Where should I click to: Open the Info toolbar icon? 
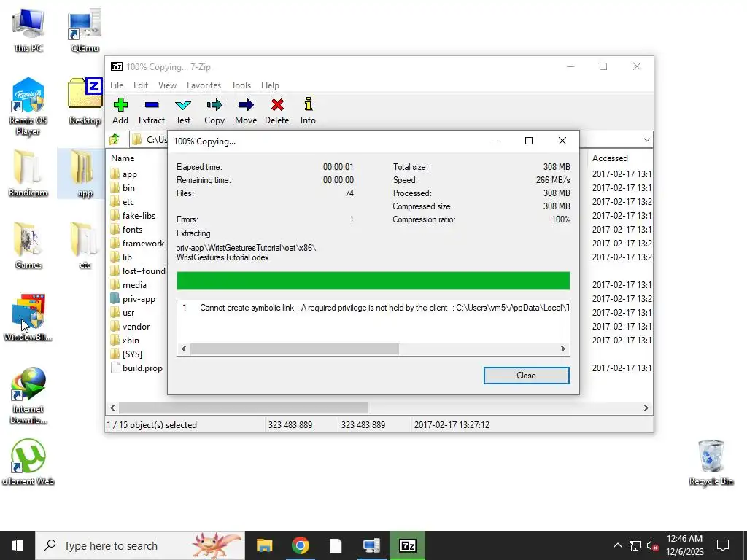(x=308, y=111)
